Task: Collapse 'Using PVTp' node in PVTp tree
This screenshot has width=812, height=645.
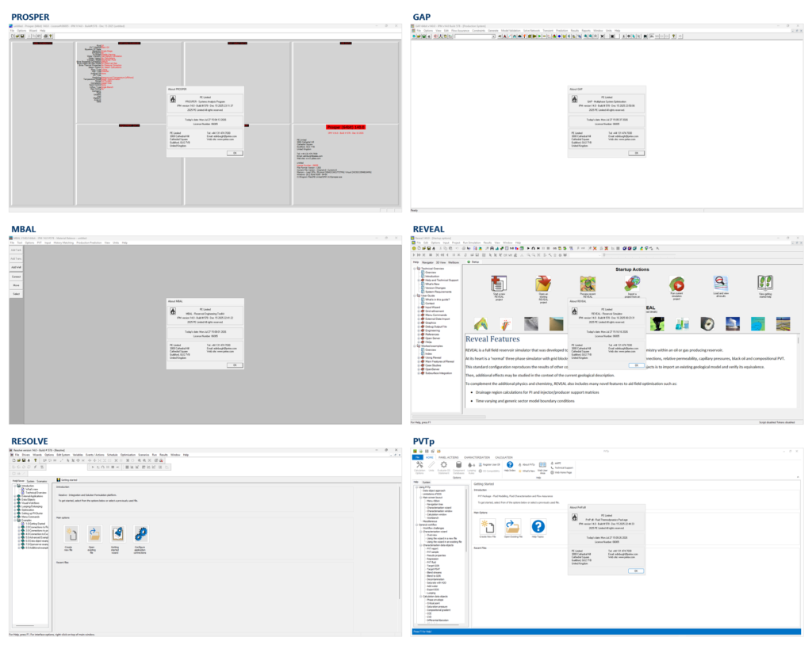Action: coord(416,487)
